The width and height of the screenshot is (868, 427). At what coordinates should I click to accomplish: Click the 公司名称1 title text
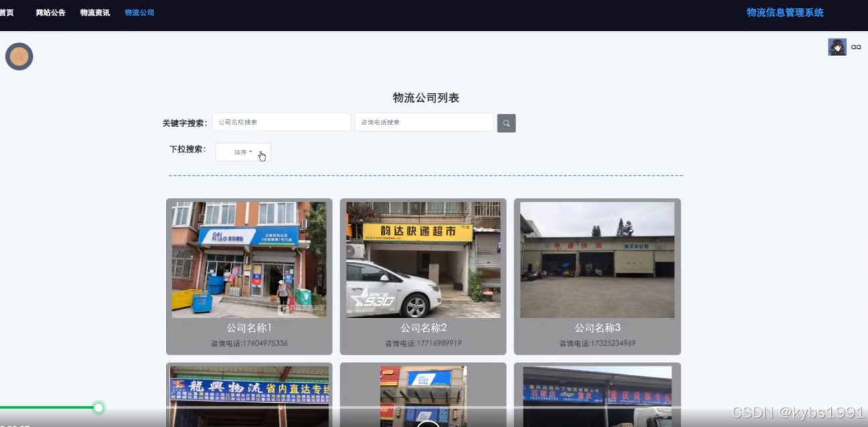[249, 328]
